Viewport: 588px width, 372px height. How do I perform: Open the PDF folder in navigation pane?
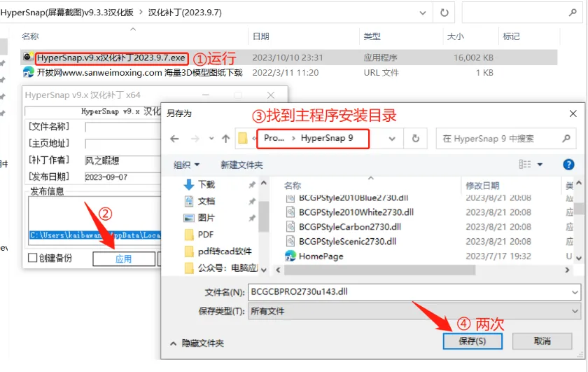click(206, 235)
